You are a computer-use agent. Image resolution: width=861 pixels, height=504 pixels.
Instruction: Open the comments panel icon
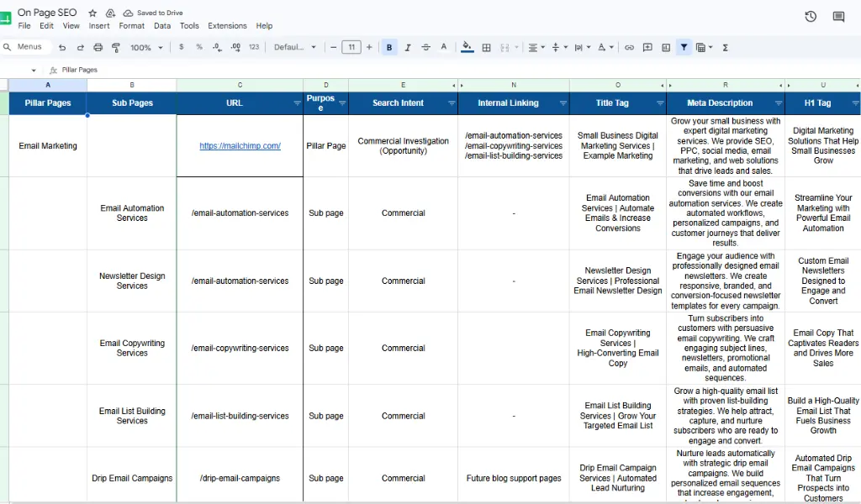tap(838, 17)
